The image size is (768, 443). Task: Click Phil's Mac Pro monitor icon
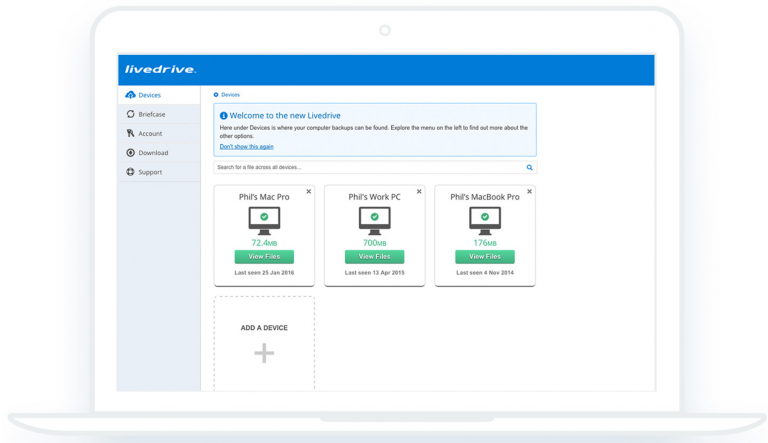pyautogui.click(x=264, y=221)
